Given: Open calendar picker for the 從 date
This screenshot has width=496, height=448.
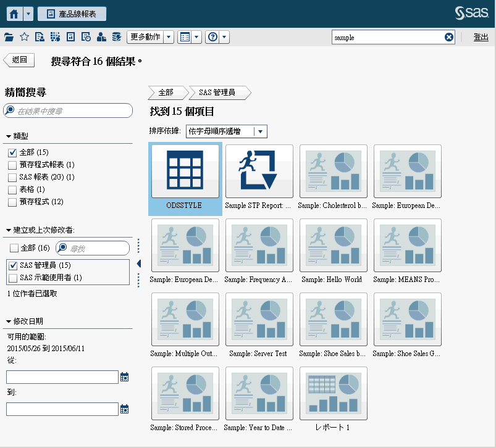Looking at the screenshot, I should [124, 377].
